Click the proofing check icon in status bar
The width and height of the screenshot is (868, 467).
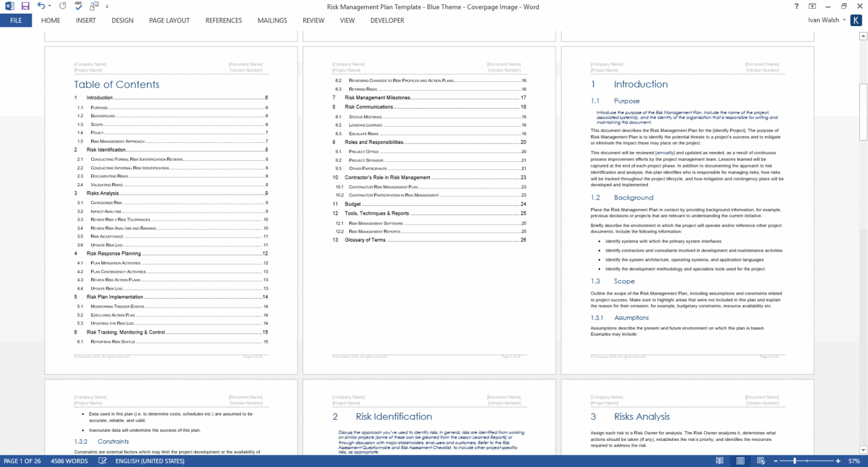[102, 461]
